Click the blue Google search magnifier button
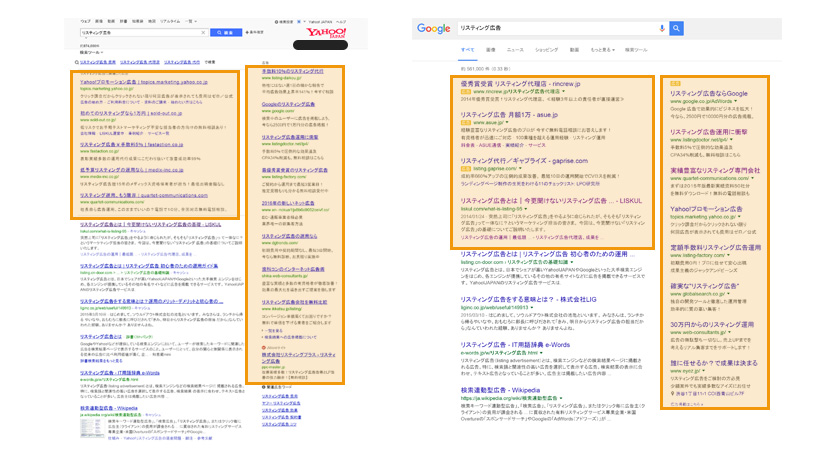830x460 pixels. click(x=676, y=28)
